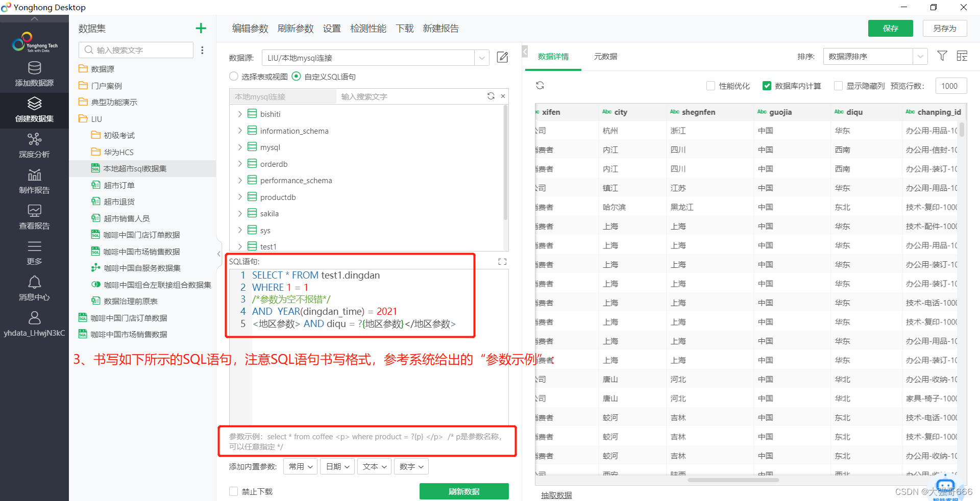Click 新建报告 in the top menu
This screenshot has width=980, height=501.
(x=440, y=29)
